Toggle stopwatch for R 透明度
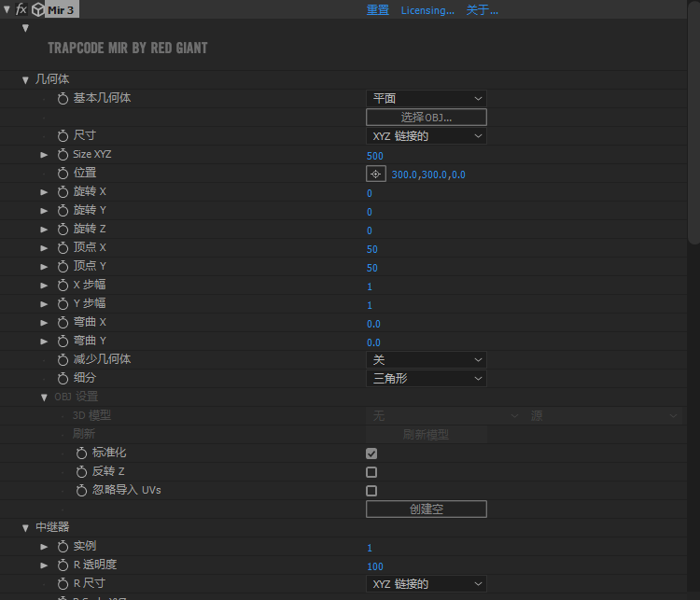The image size is (700, 600). (x=63, y=565)
